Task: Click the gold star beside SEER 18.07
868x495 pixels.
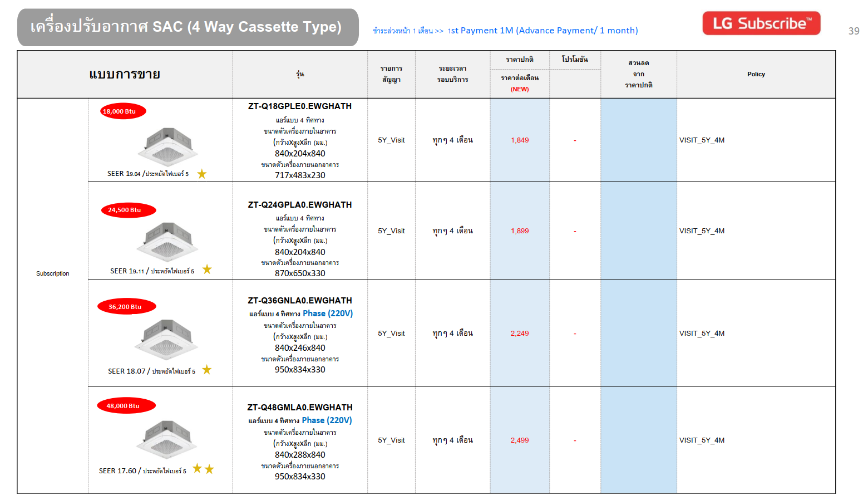Action: [x=207, y=370]
